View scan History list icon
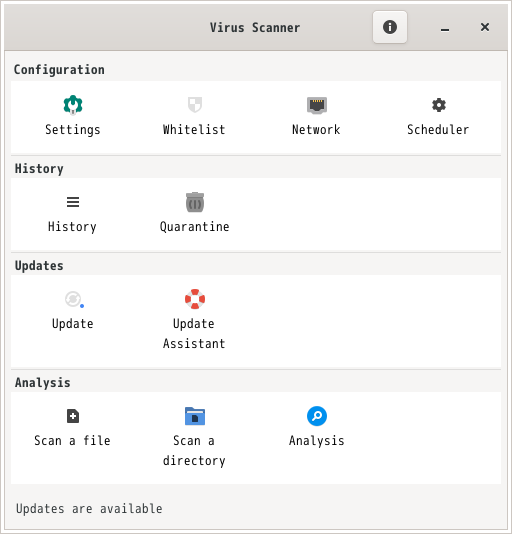This screenshot has height=534, width=512. (73, 202)
